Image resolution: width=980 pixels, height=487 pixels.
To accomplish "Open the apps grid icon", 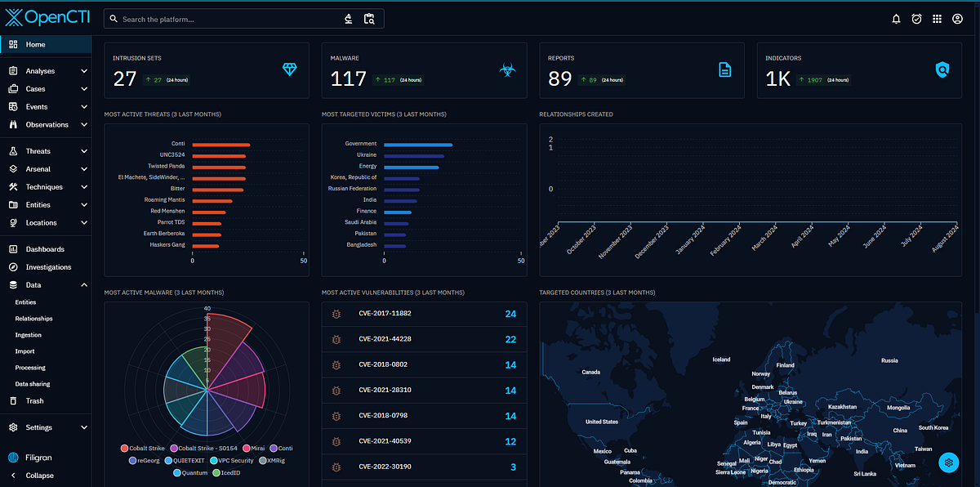I will point(937,19).
